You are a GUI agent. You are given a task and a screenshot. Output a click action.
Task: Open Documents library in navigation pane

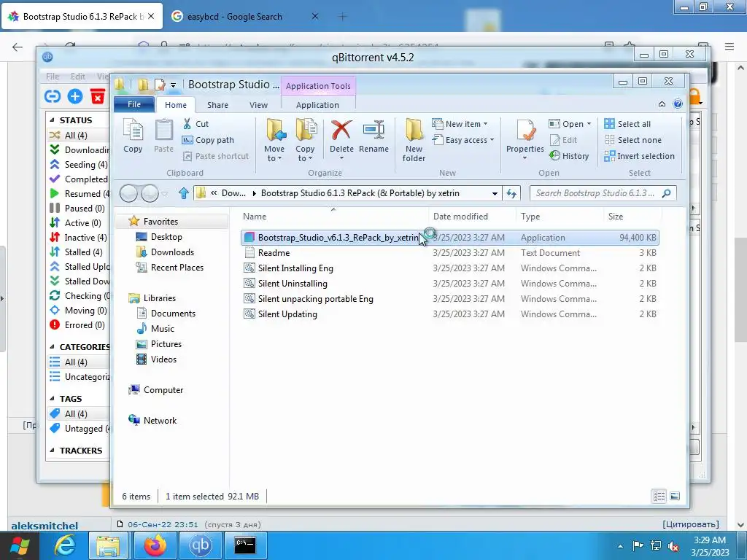(x=173, y=314)
